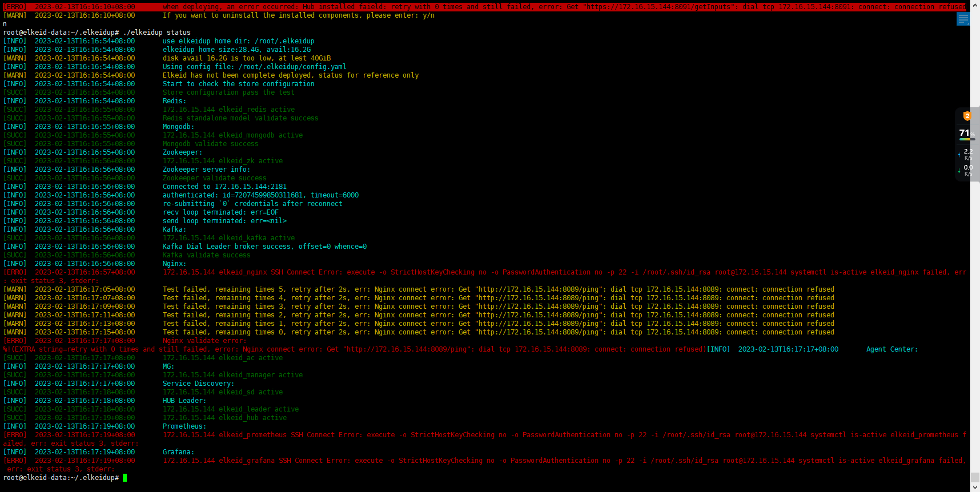The width and height of the screenshot is (980, 492).
Task: Click 'Test failed, remaining times 5' warning
Action: (x=499, y=289)
